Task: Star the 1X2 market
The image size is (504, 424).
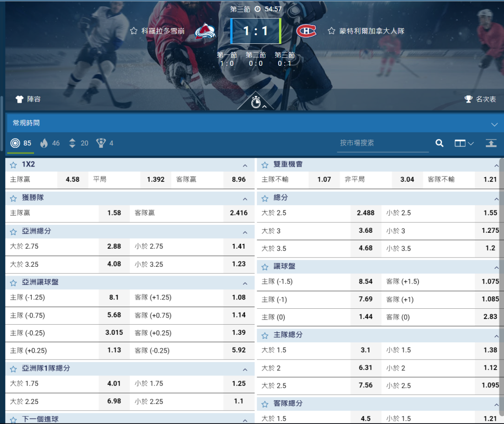Action: pos(13,165)
